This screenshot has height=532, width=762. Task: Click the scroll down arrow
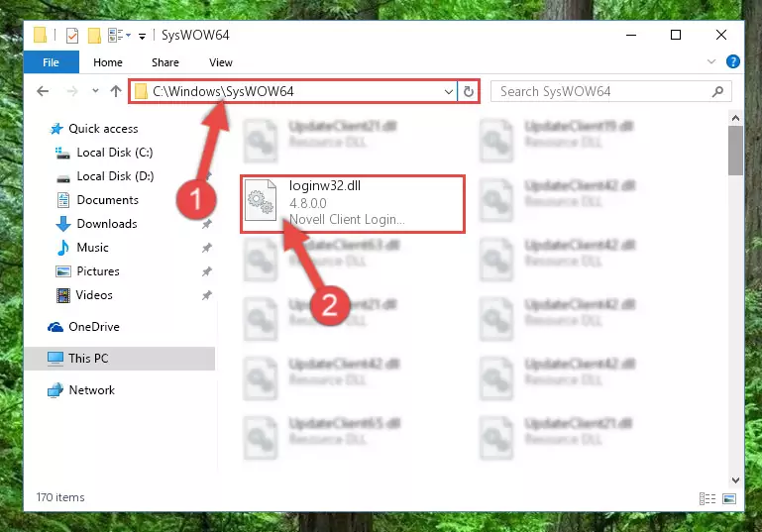(735, 480)
